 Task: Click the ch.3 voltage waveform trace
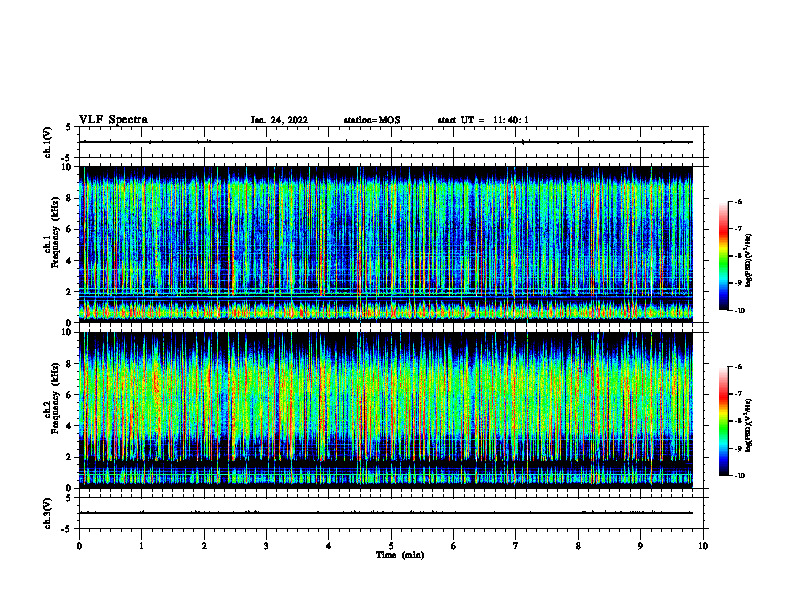coord(386,513)
